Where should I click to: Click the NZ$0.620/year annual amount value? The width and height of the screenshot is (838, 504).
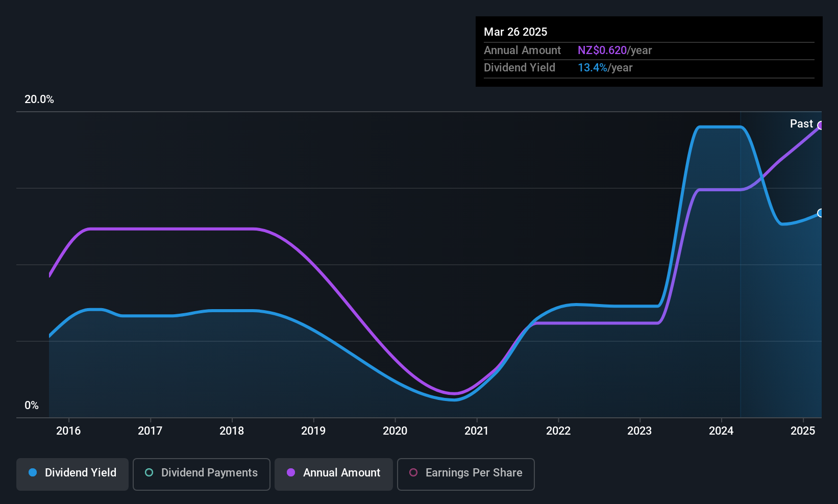(x=614, y=51)
